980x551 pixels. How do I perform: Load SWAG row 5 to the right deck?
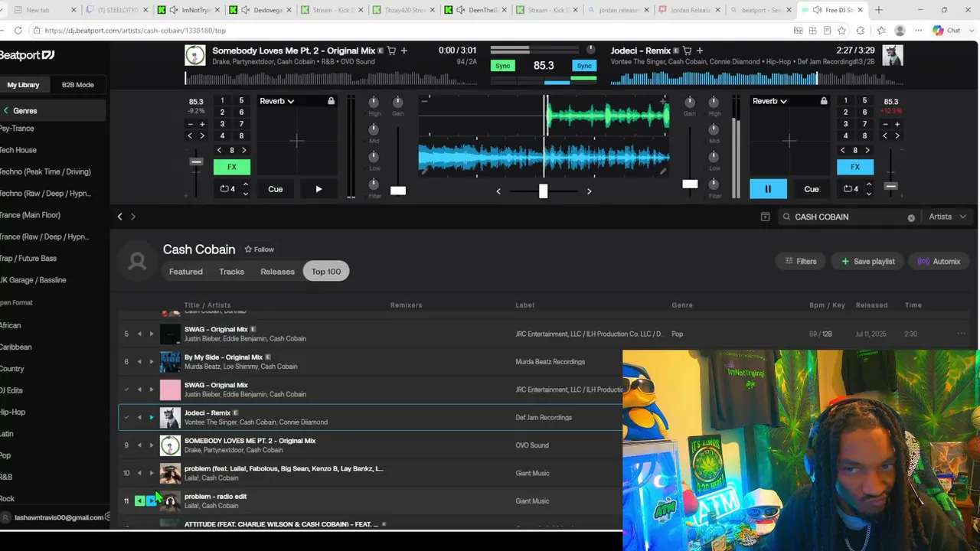(152, 334)
